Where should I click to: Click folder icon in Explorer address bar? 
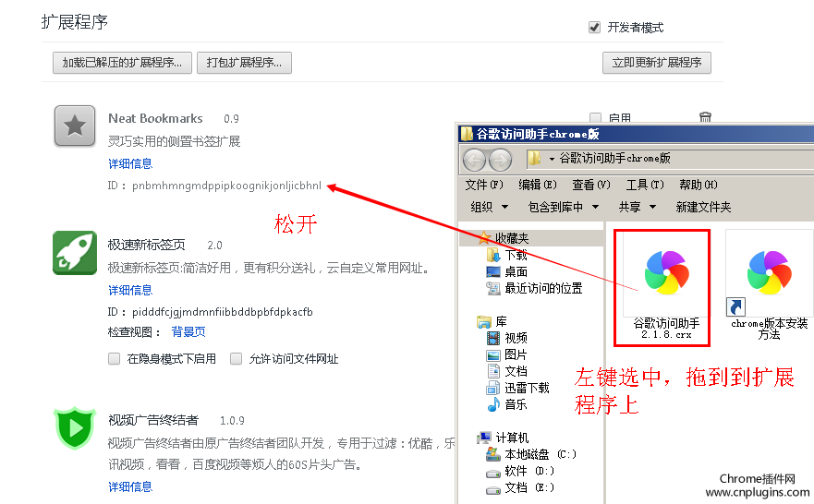click(x=534, y=159)
